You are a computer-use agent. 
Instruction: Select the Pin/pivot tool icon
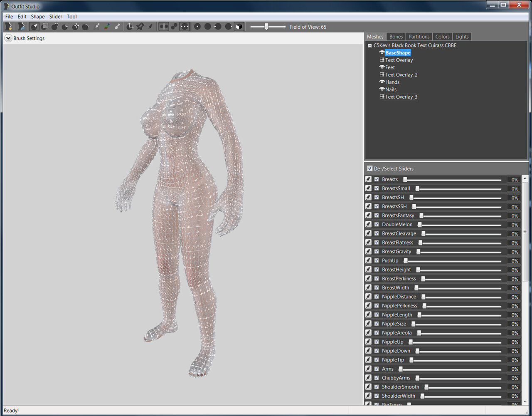click(140, 27)
